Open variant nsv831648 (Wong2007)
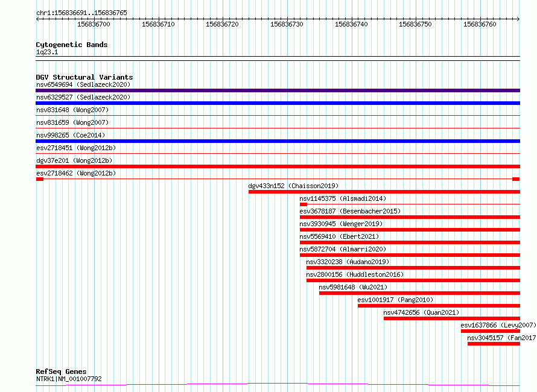Screen dimensions: 537x392 pos(72,110)
